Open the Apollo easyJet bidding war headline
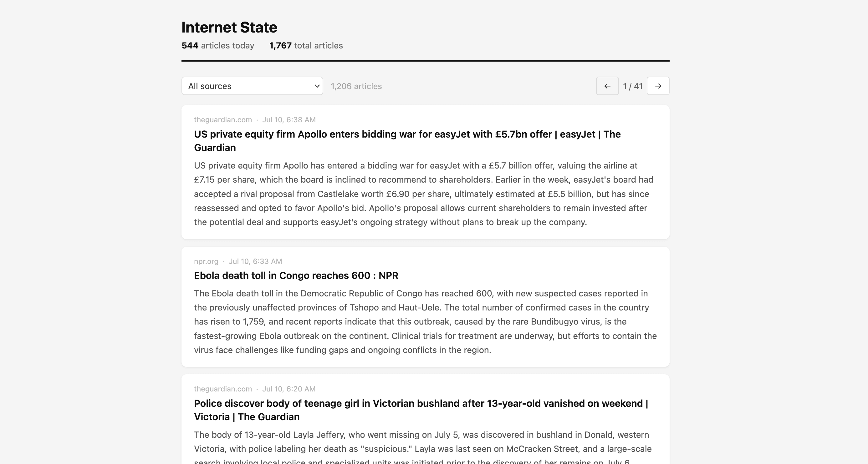Viewport: 868px width, 464px height. (x=407, y=141)
